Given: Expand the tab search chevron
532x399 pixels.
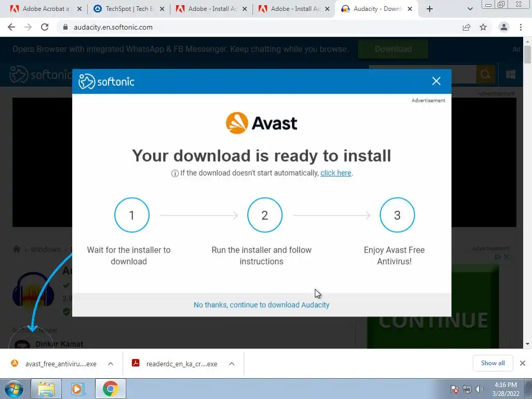Looking at the screenshot, I should click(x=470, y=9).
